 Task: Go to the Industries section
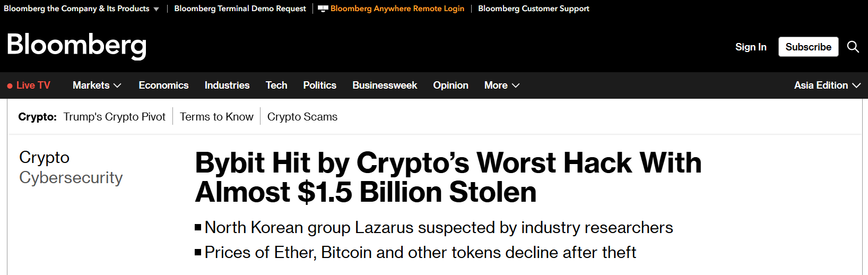227,85
